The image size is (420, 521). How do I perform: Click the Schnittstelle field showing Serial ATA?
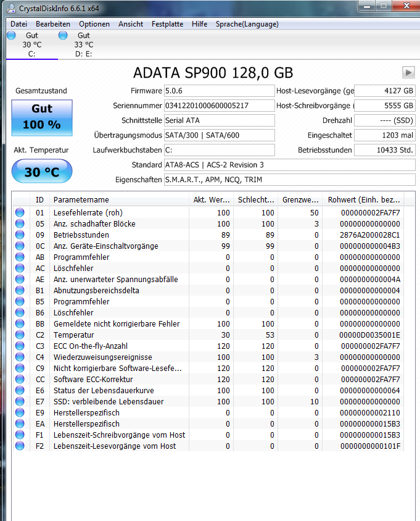coord(220,120)
